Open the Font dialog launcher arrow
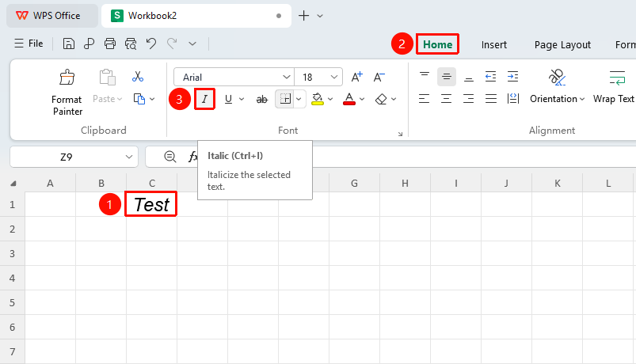Image resolution: width=636 pixels, height=364 pixels. tap(400, 134)
